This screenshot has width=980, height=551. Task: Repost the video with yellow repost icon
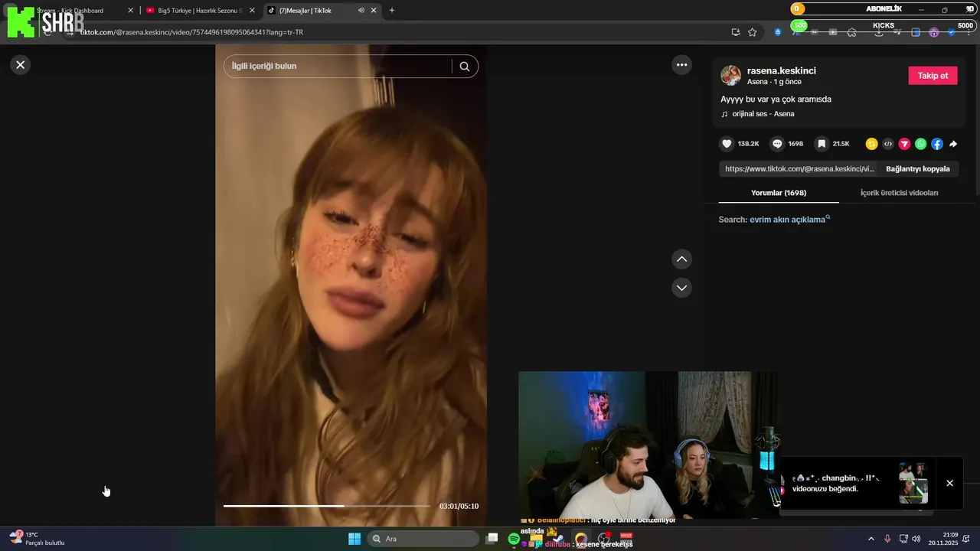(871, 144)
